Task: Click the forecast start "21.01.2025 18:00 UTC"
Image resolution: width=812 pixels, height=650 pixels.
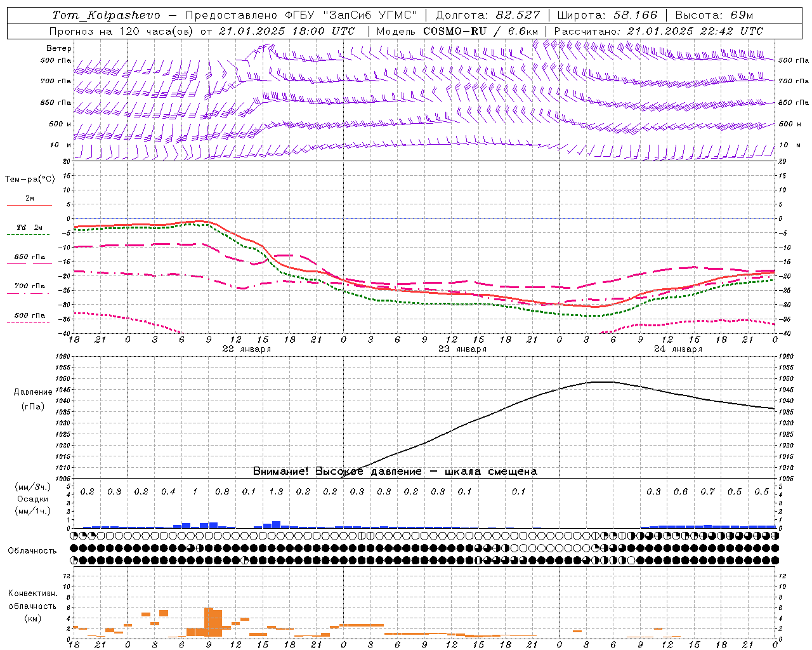Action: coord(287,31)
